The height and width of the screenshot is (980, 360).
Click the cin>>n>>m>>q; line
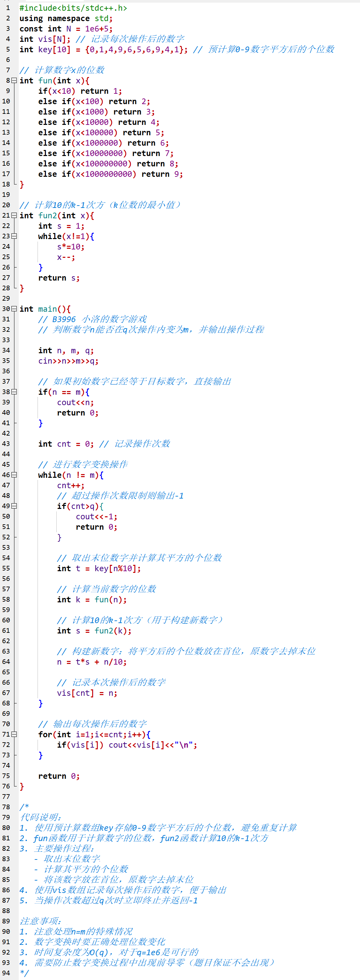(x=68, y=361)
